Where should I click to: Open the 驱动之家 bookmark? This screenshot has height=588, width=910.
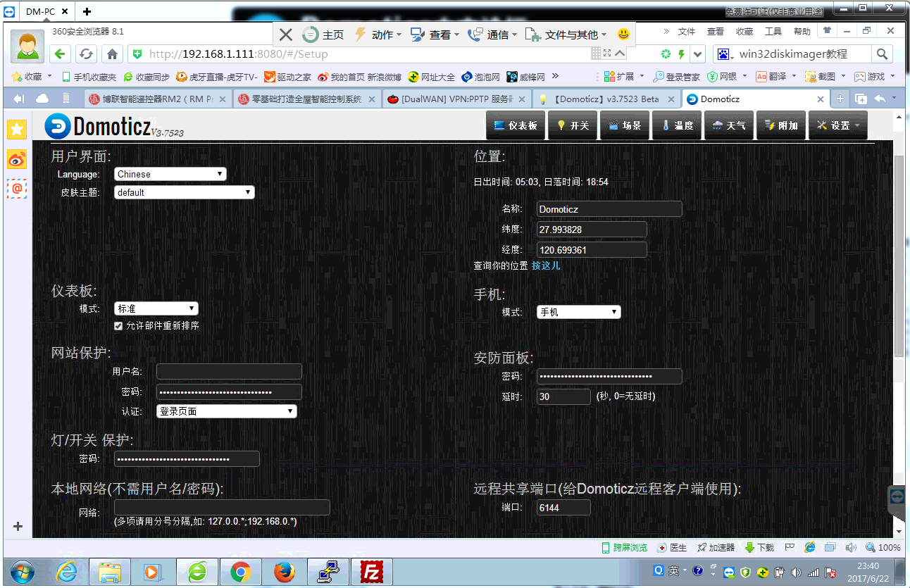(x=287, y=77)
